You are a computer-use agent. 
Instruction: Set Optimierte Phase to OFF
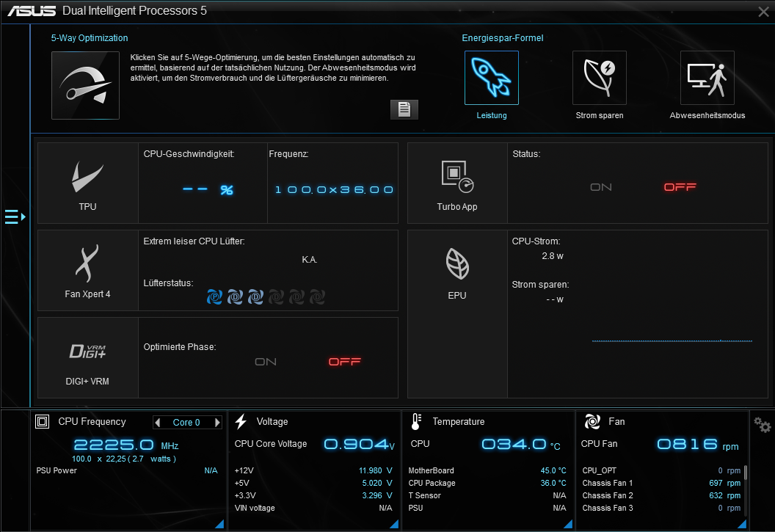(345, 362)
